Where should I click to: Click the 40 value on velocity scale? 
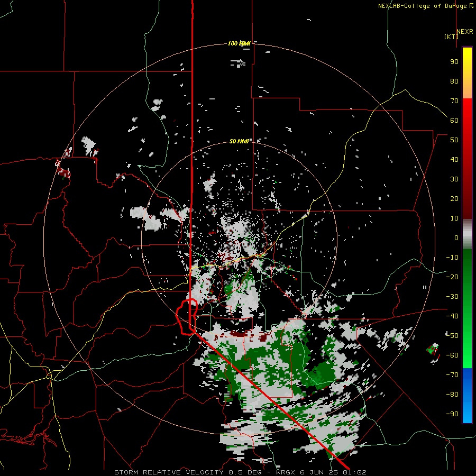tap(454, 159)
